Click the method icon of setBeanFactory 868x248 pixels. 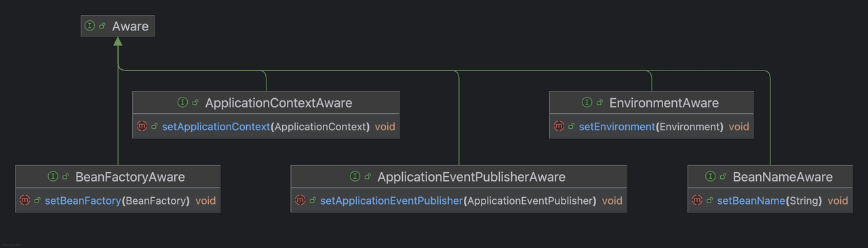coord(25,200)
